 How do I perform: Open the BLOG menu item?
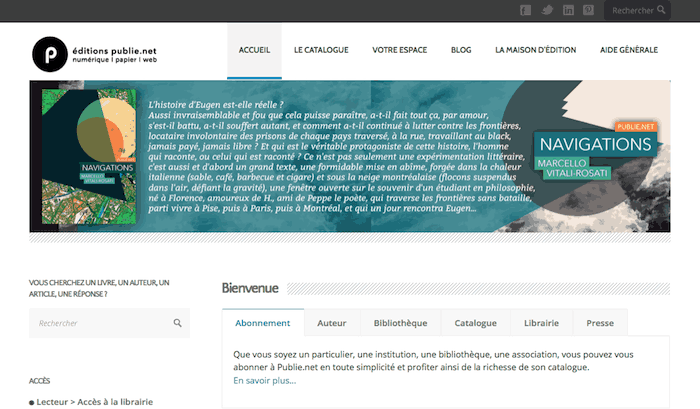point(461,50)
